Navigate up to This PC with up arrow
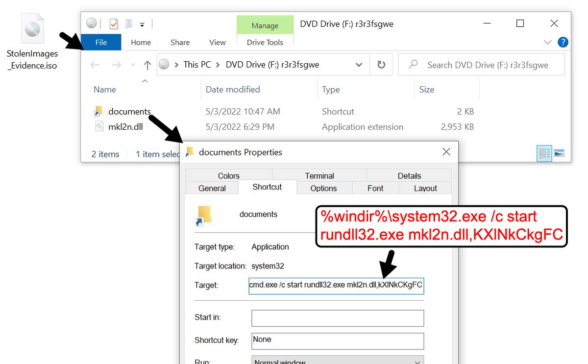 [147, 64]
